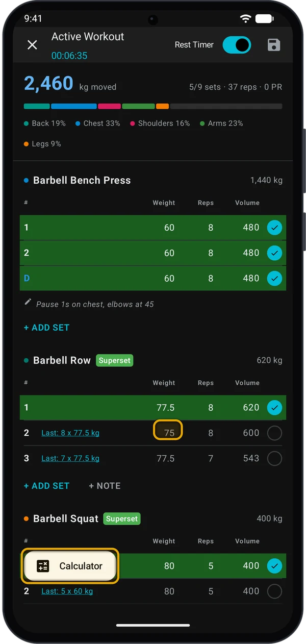Select the 'Back 19%' legend entry
Image resolution: width=306 pixels, height=644 pixels.
45,123
